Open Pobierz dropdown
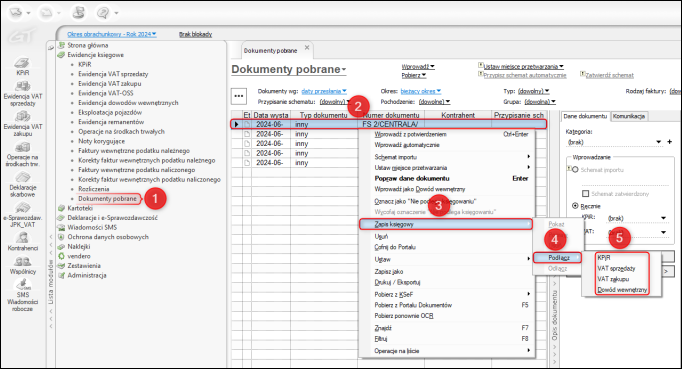 click(414, 75)
